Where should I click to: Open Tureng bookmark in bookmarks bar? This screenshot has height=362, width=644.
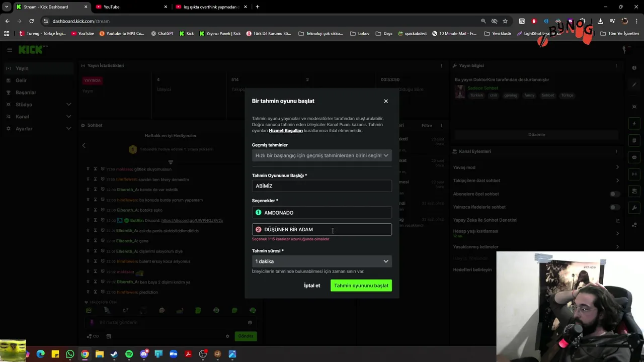(x=42, y=34)
